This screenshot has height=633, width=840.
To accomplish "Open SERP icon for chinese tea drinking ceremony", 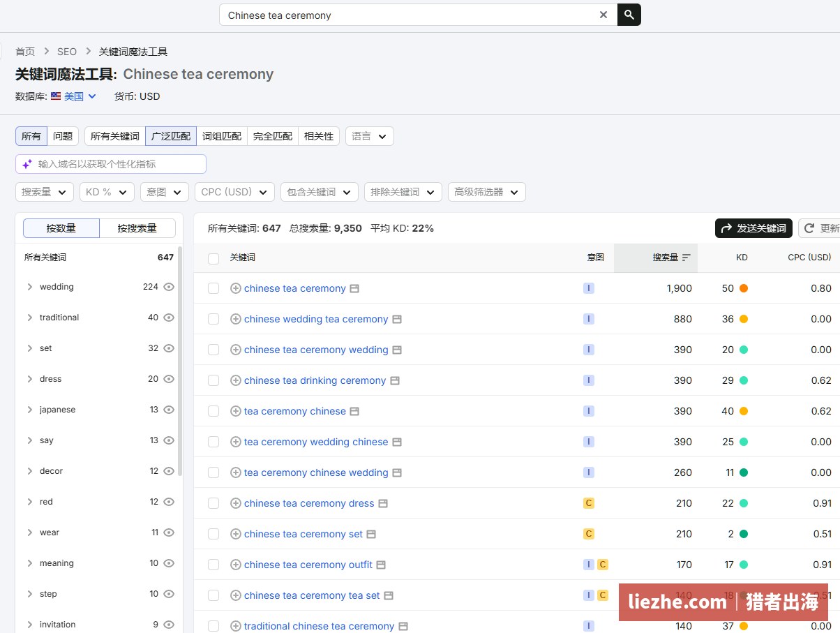I will (395, 380).
